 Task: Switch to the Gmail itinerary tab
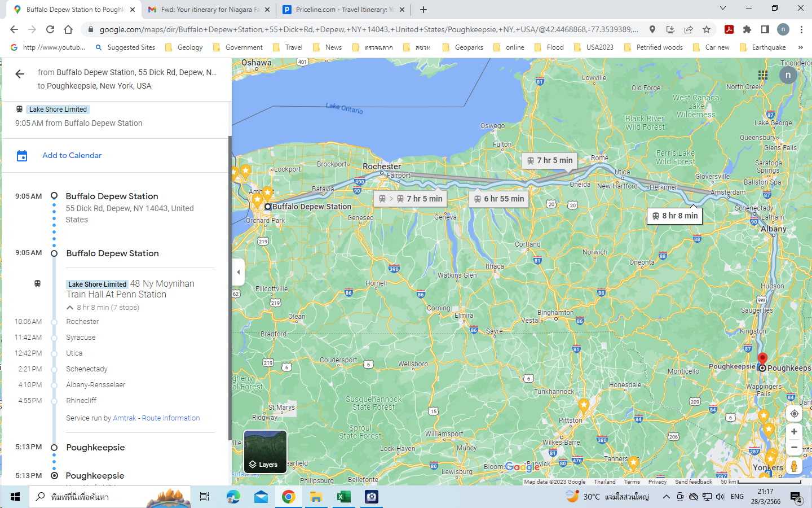[x=209, y=10]
